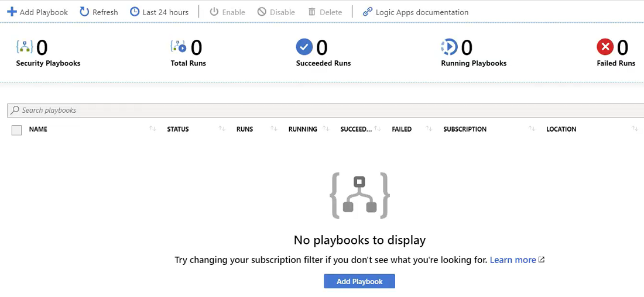The image size is (644, 297).
Task: Sort table by LOCATION column arrows
Action: click(635, 129)
